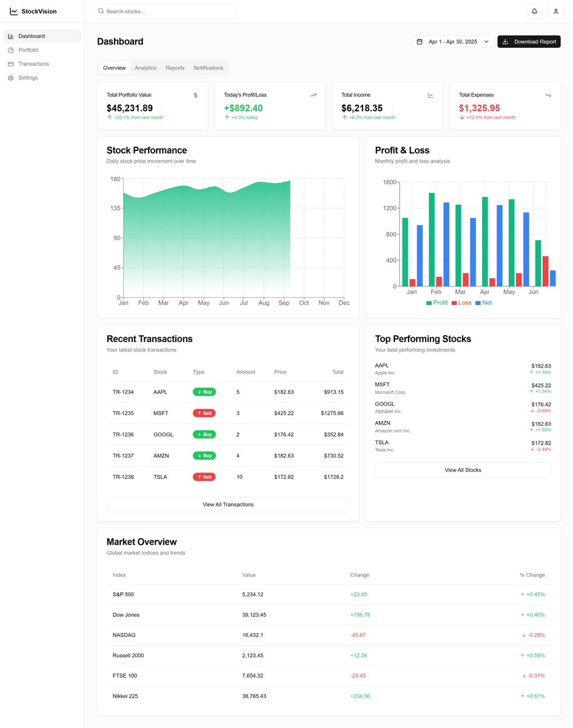This screenshot has width=573, height=728.
Task: Click the Settings gear sidebar icon
Action: point(11,78)
